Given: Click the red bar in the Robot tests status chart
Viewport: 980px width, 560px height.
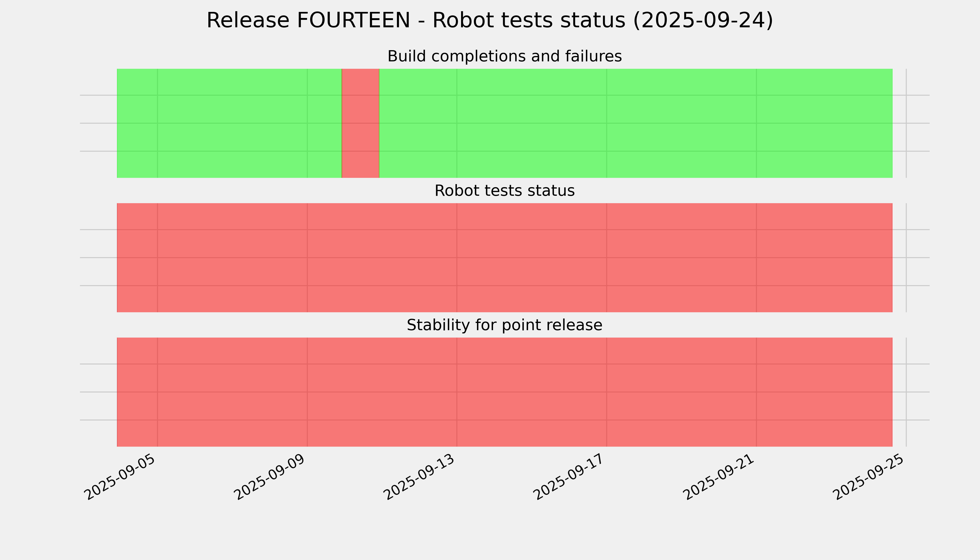Looking at the screenshot, I should 504,258.
